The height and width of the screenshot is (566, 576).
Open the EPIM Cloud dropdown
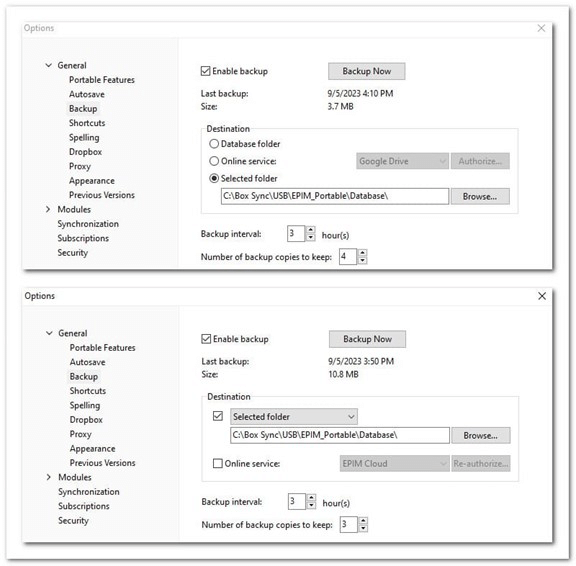pos(395,464)
